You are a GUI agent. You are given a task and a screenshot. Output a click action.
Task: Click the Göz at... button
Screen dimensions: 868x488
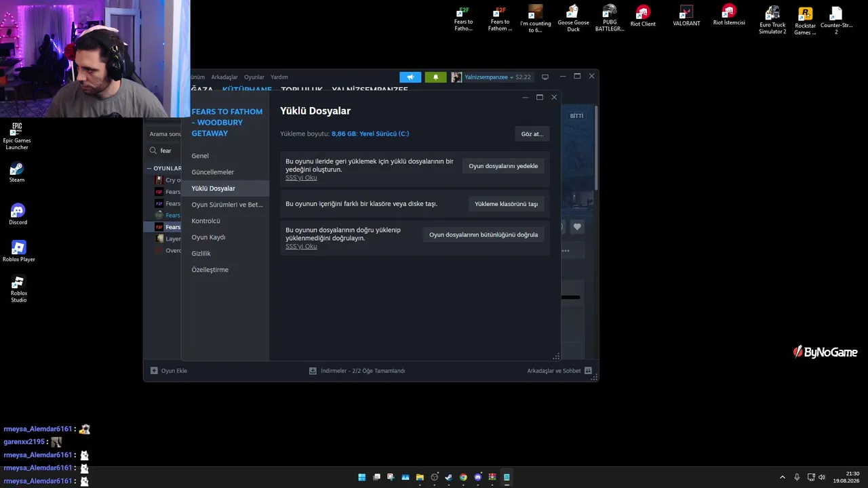[532, 134]
